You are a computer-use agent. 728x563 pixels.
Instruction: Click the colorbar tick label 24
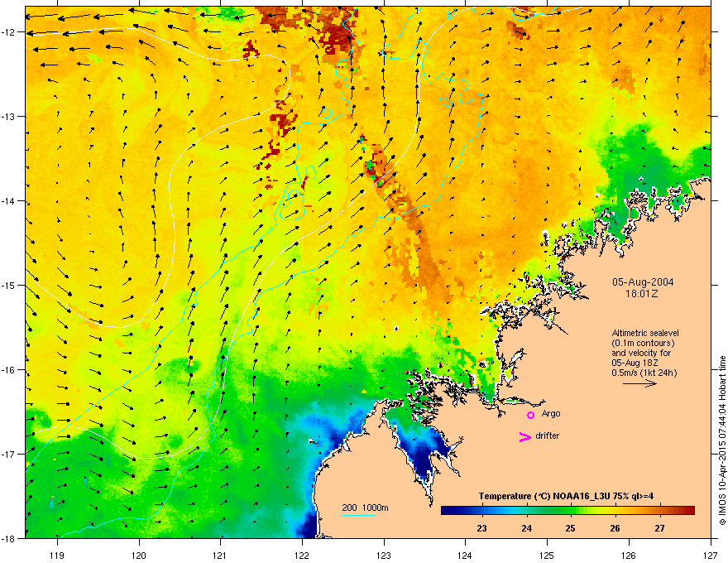[x=526, y=528]
